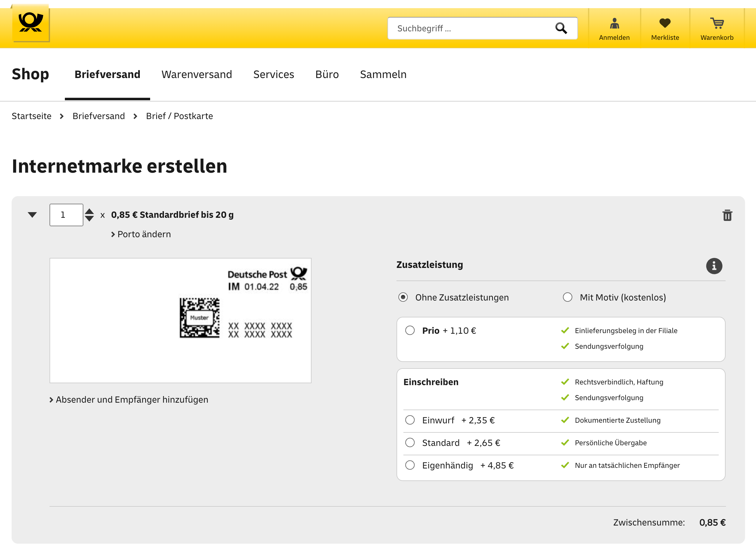Click the search magnifier icon
This screenshot has height=549, width=756.
tap(561, 28)
